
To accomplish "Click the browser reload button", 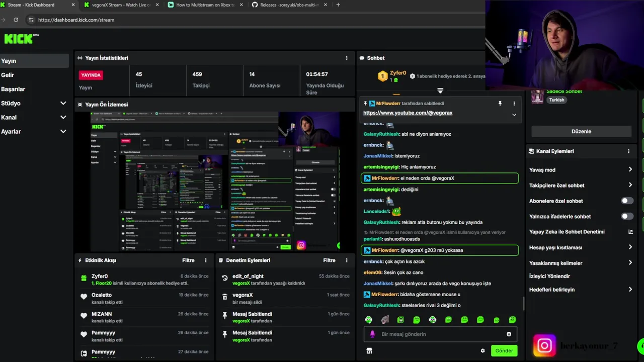I will coord(16,20).
